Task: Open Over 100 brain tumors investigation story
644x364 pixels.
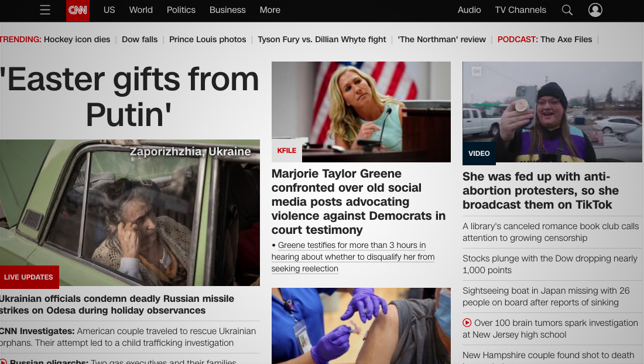Action: tap(550, 329)
